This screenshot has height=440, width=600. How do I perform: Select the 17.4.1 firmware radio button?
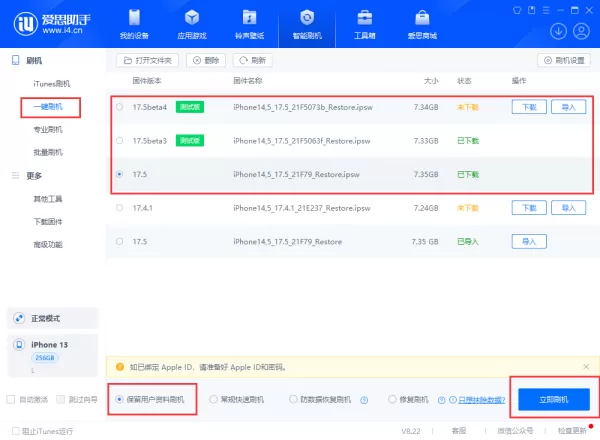tap(119, 208)
